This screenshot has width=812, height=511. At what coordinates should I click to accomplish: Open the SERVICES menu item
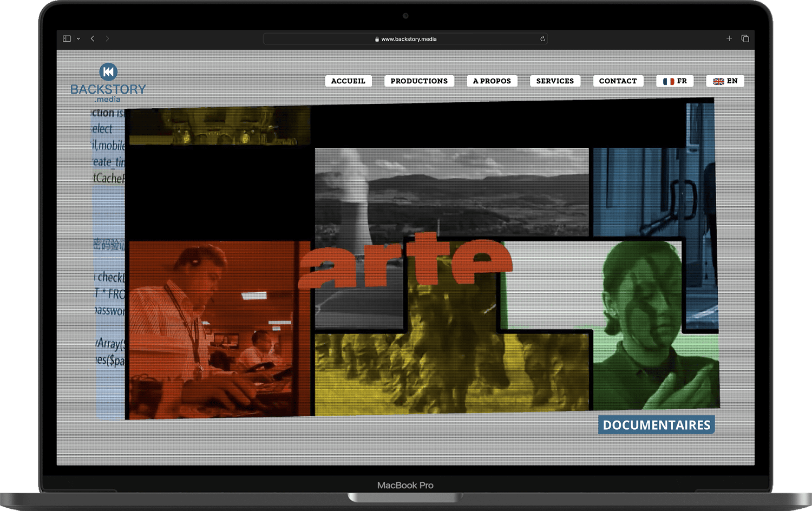pyautogui.click(x=555, y=81)
